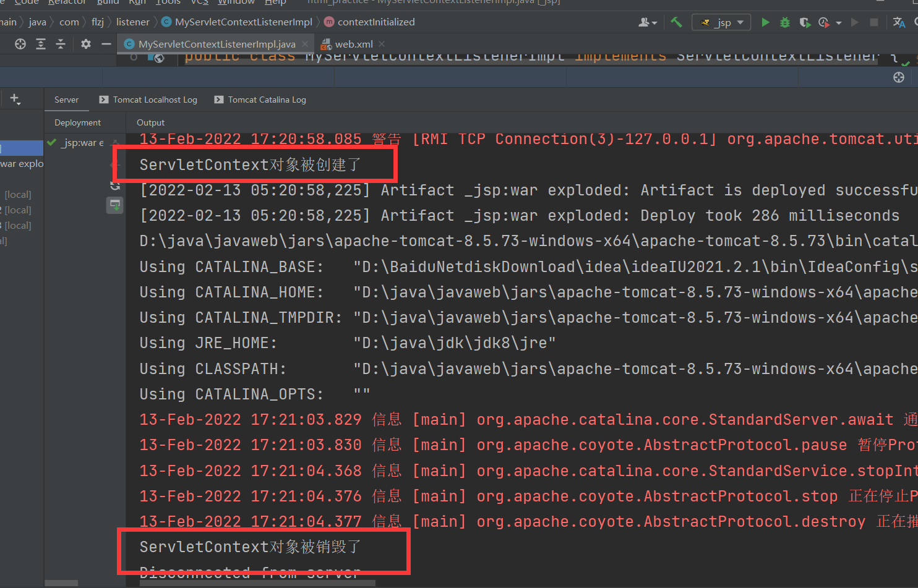Open the Help menu
The width and height of the screenshot is (918, 588).
[275, 2]
